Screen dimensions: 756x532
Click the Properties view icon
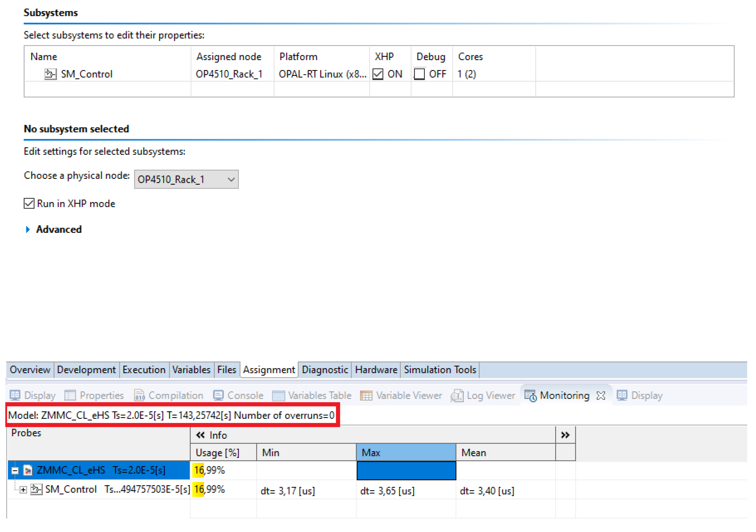(70, 395)
